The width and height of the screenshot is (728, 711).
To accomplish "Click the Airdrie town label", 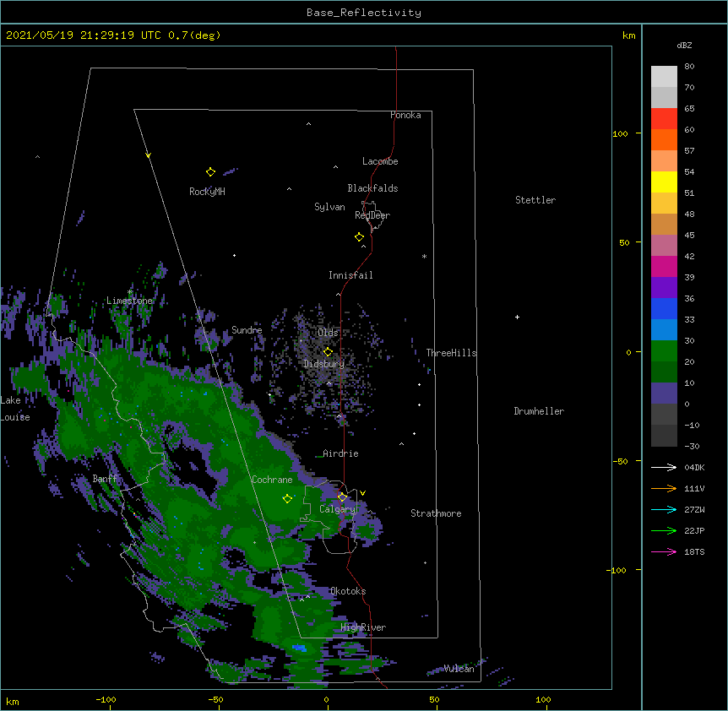I will click(341, 453).
